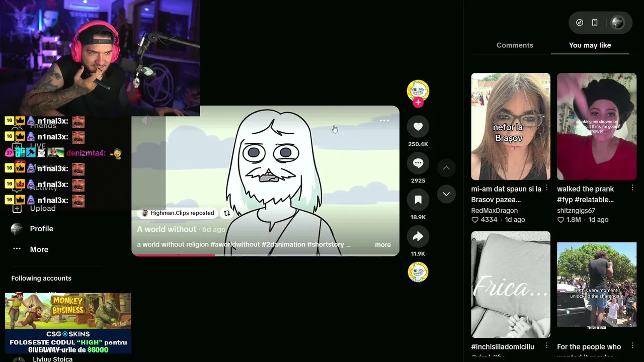The height and width of the screenshot is (362, 644).
Task: Click the 'walked the prank #fyp #relatable' caption
Action: 586,194
